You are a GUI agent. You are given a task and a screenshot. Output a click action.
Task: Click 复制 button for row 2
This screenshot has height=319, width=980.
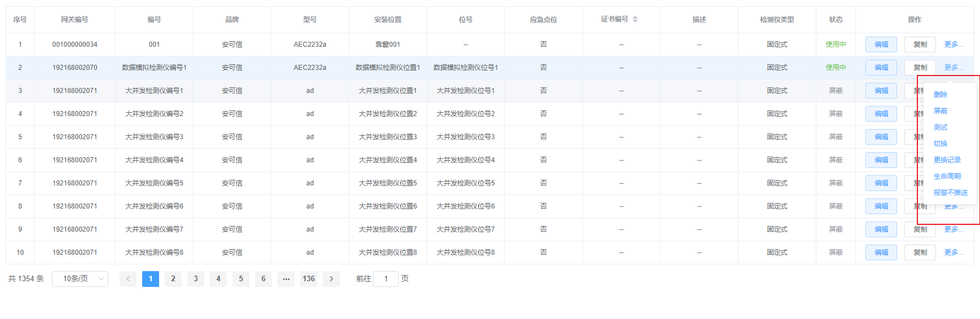920,68
